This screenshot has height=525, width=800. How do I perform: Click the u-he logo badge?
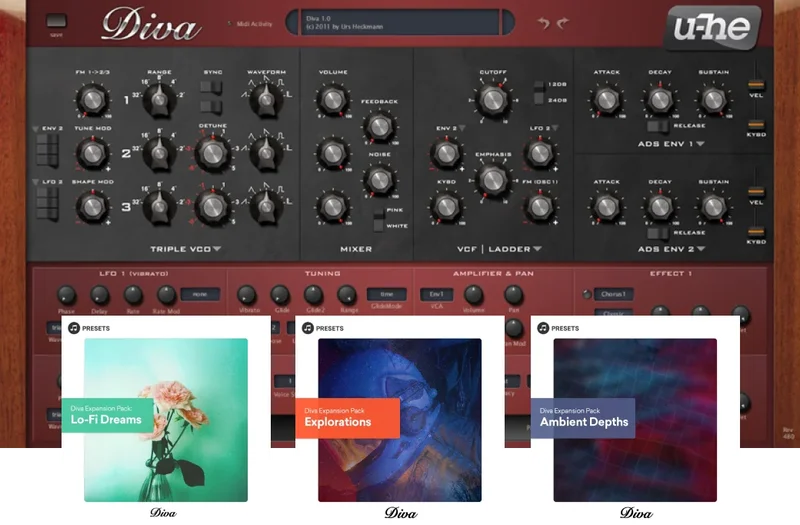click(712, 27)
